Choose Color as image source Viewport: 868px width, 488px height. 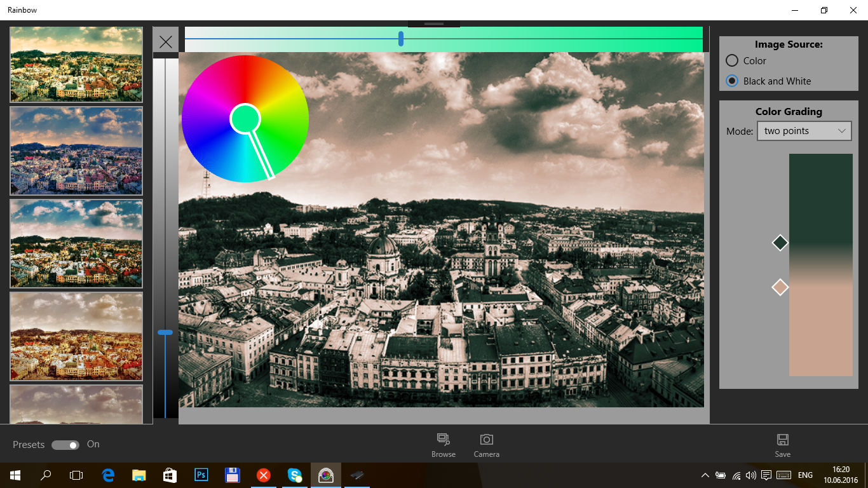[x=746, y=60]
